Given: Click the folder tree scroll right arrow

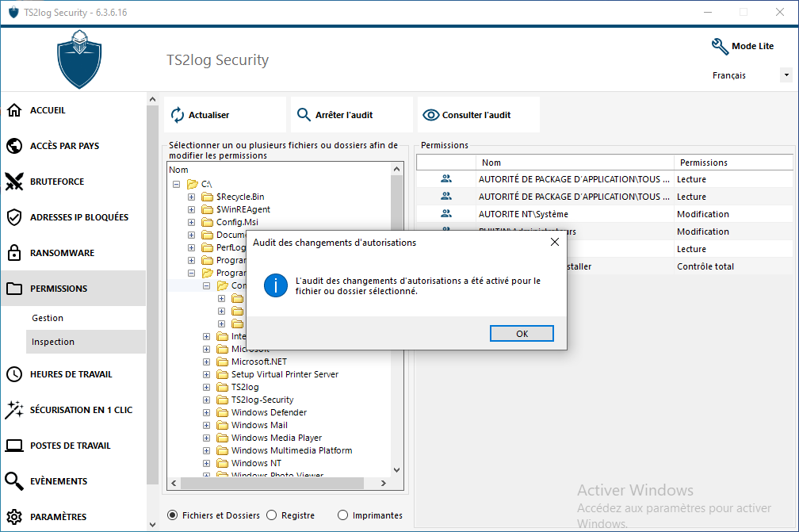Looking at the screenshot, I should [384, 483].
